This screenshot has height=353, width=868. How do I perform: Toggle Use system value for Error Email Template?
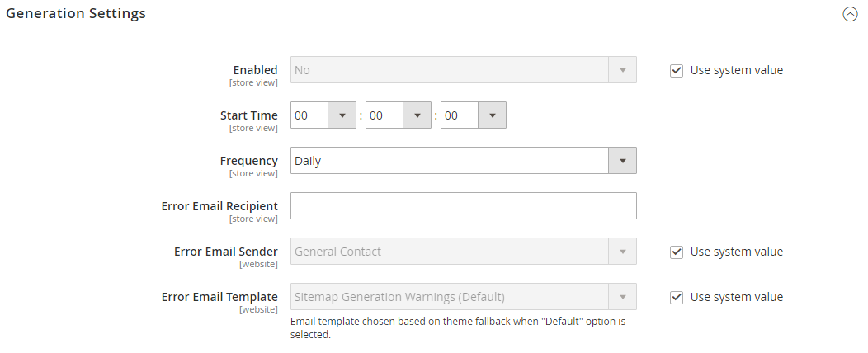(x=677, y=297)
